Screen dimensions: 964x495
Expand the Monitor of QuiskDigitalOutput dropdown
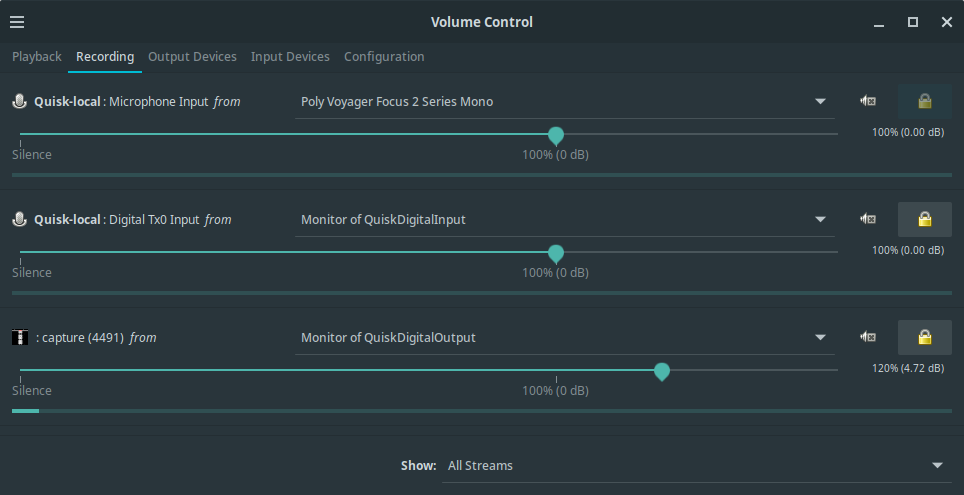[x=565, y=337]
